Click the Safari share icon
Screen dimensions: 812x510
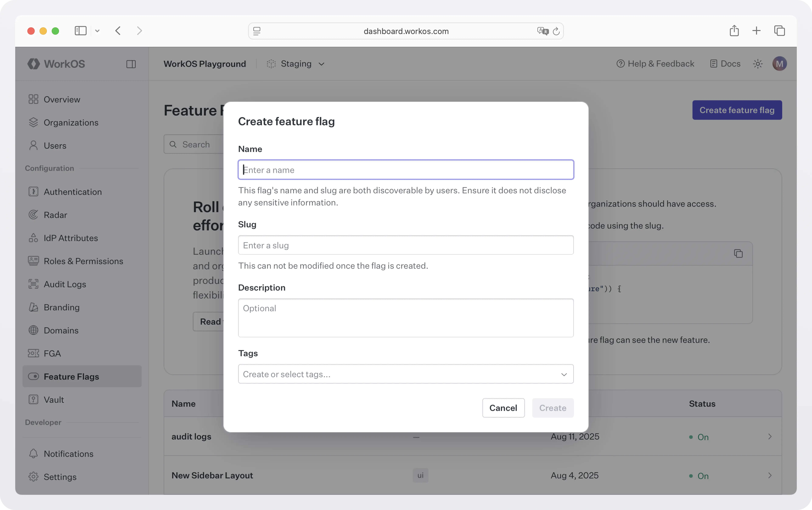click(x=734, y=31)
